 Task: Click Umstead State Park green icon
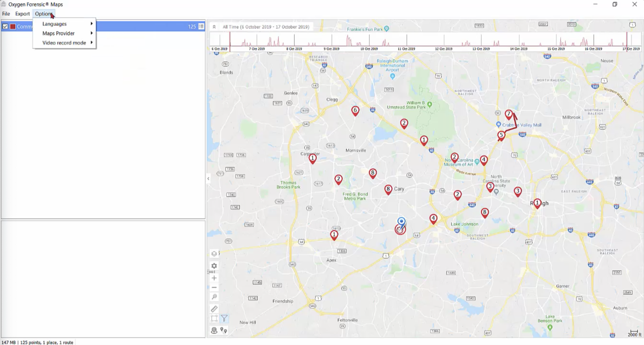click(429, 104)
